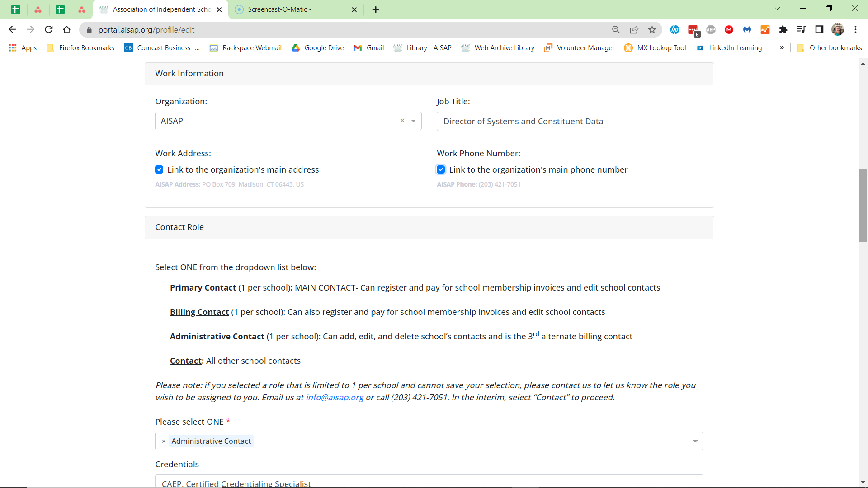Uncheck Link to the organization's main address
The width and height of the screenshot is (868, 488).
tap(159, 169)
